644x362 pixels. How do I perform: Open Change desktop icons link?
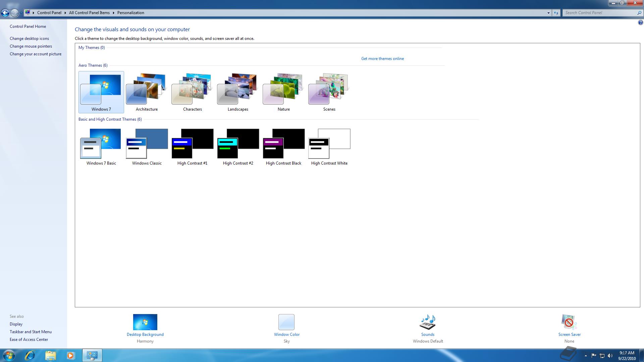pyautogui.click(x=29, y=39)
